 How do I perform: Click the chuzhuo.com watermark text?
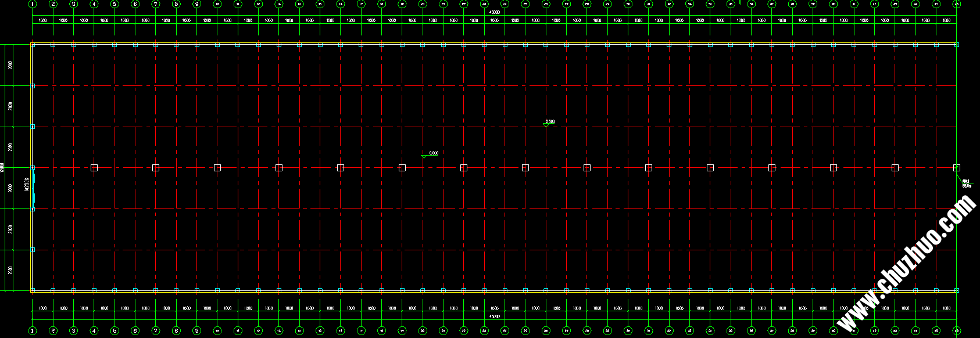click(907, 264)
